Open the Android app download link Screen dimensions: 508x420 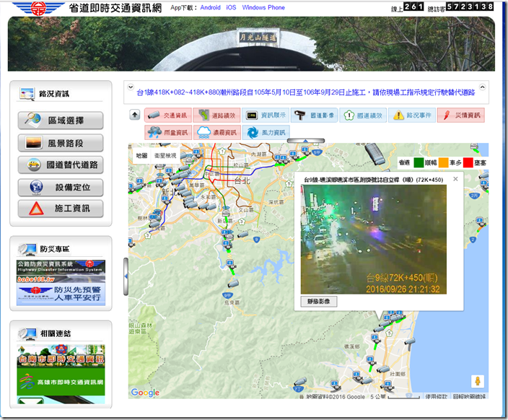(210, 7)
